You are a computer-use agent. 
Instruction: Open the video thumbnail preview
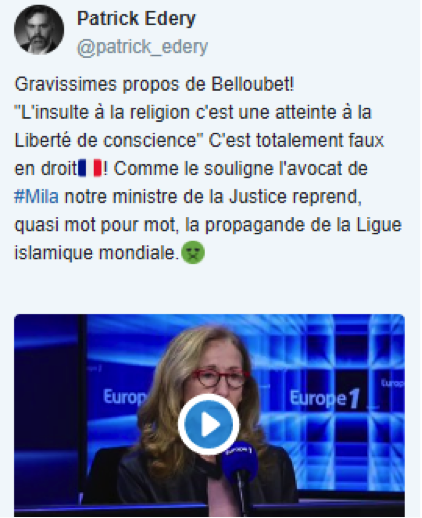pyautogui.click(x=209, y=415)
